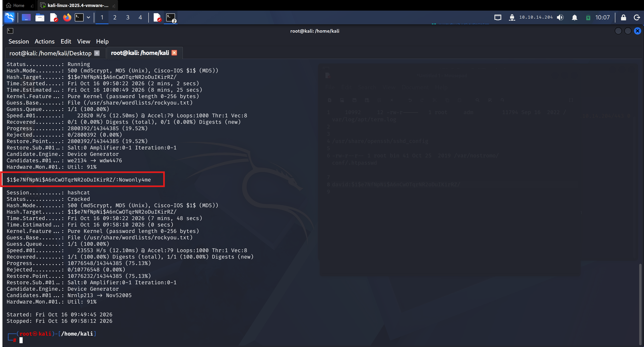Open the Kali applications menu icon
The width and height of the screenshot is (644, 347).
(x=10, y=17)
